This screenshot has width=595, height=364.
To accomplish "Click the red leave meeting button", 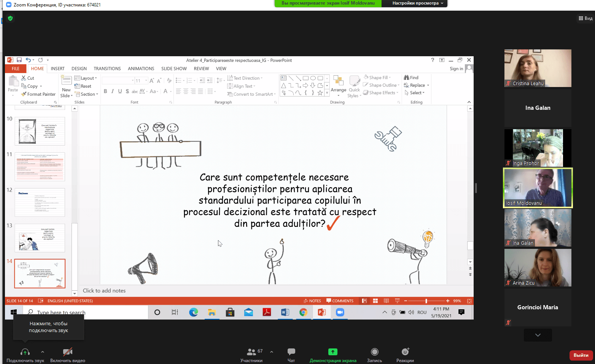I will coord(581,355).
